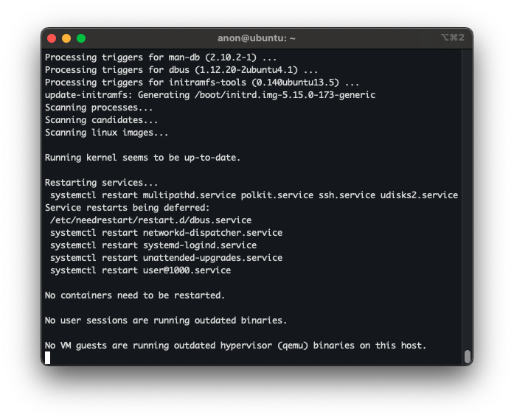Minimize the terminal using yellow button
The image size is (514, 420).
click(x=66, y=38)
